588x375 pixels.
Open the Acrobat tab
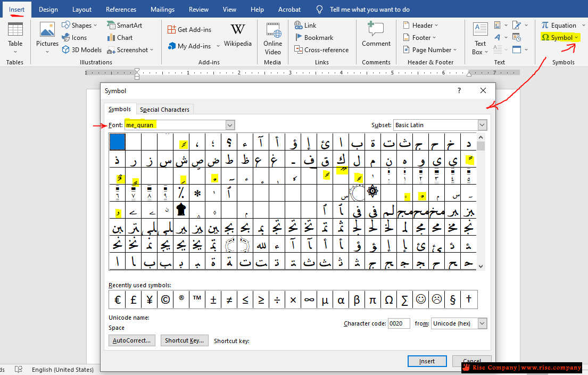tap(289, 10)
